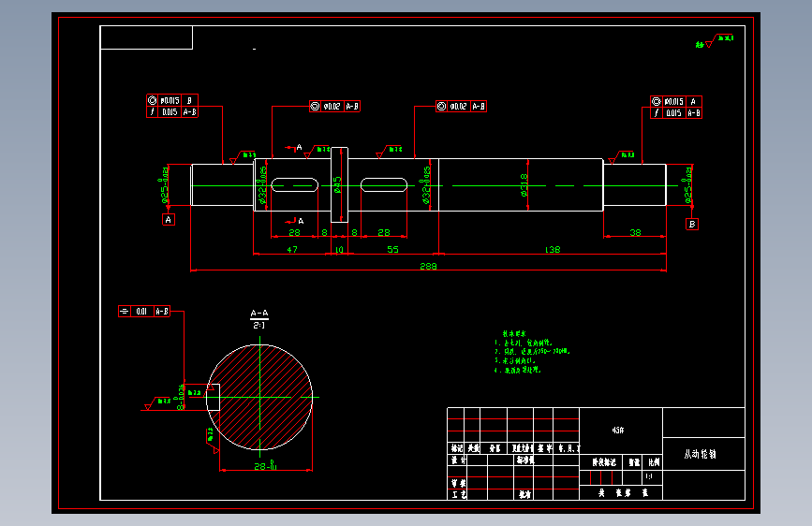Click the datum A reference box
The width and height of the screenshot is (812, 526).
coord(169,220)
